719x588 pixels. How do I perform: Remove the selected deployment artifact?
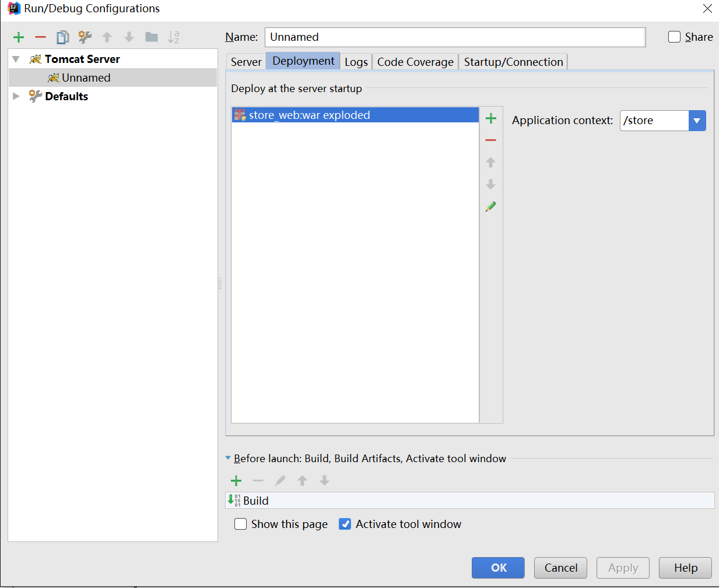click(x=490, y=140)
